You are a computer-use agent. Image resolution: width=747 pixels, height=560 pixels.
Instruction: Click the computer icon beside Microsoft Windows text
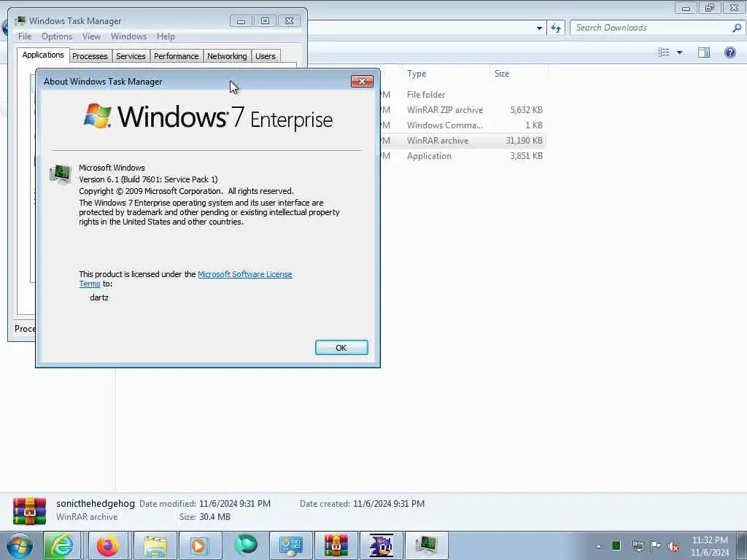point(61,174)
